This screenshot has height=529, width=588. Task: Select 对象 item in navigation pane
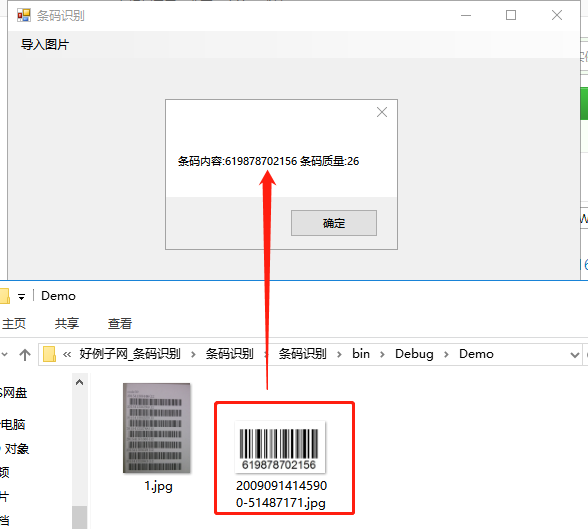[x=16, y=449]
